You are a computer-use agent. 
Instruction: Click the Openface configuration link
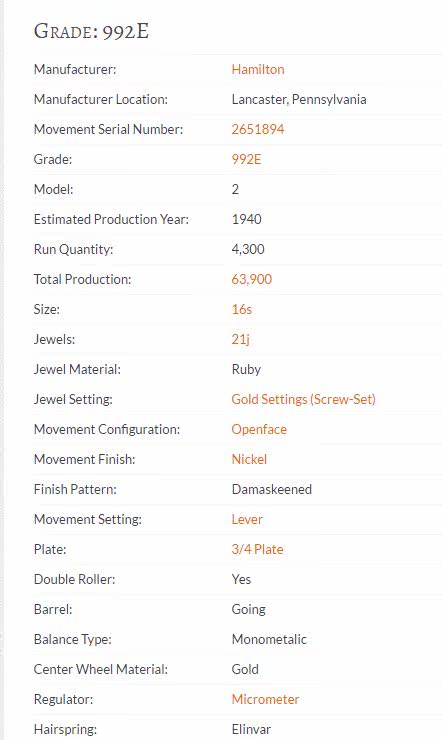pyautogui.click(x=259, y=429)
